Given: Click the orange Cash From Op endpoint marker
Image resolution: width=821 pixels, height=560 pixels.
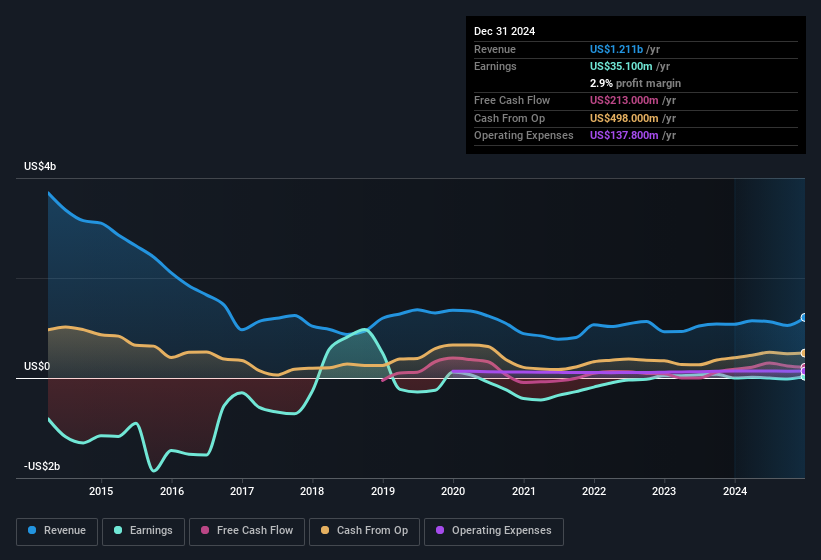Looking at the screenshot, I should 804,353.
